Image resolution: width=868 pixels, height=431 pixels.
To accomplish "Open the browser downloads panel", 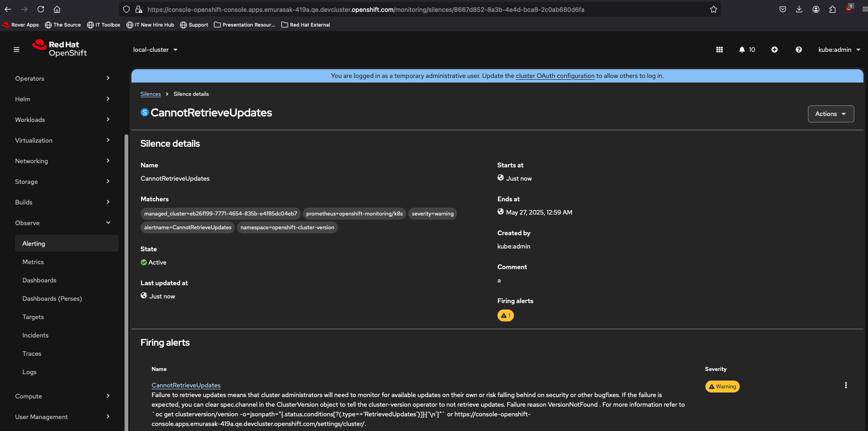I will click(x=799, y=9).
